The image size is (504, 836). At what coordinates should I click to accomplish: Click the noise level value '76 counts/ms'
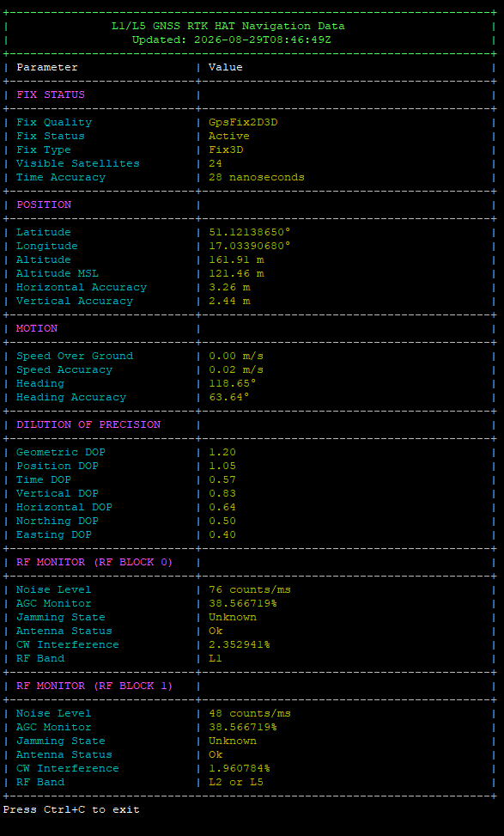coord(250,589)
